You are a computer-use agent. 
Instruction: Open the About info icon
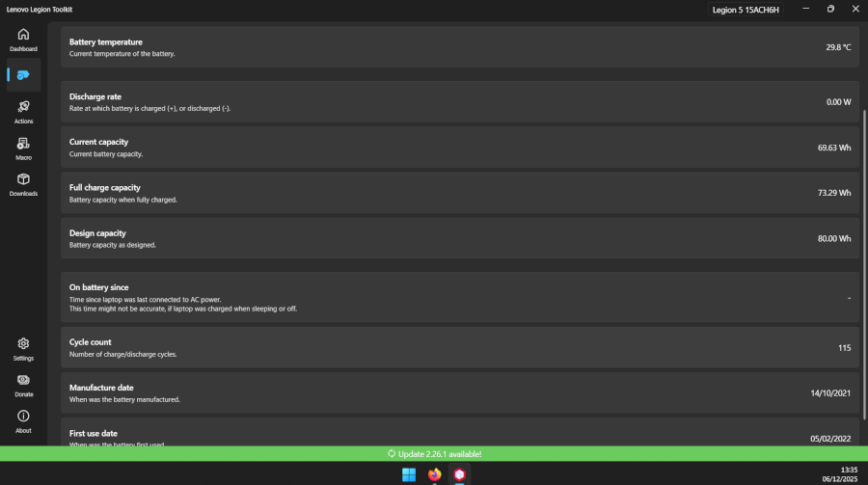click(23, 421)
